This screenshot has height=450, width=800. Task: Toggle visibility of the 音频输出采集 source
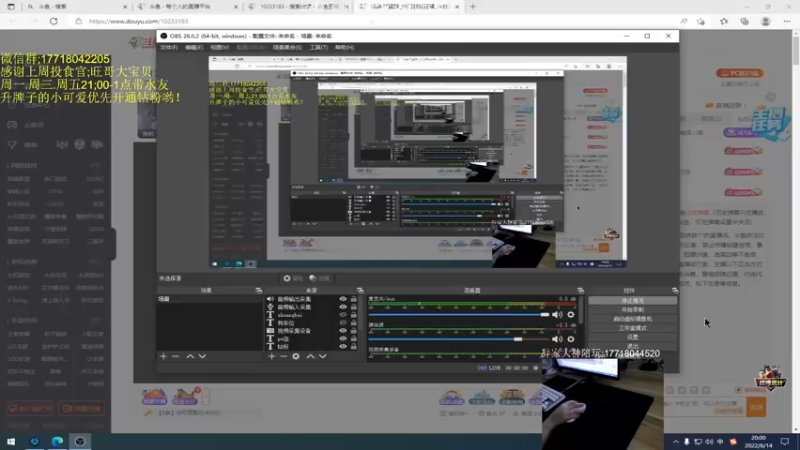pyautogui.click(x=343, y=299)
